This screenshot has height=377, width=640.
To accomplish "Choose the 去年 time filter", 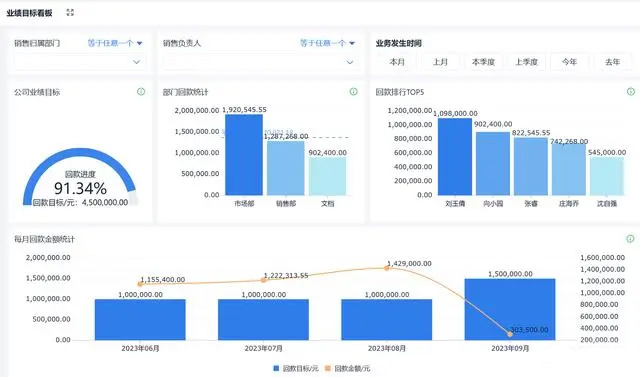I will pos(612,62).
